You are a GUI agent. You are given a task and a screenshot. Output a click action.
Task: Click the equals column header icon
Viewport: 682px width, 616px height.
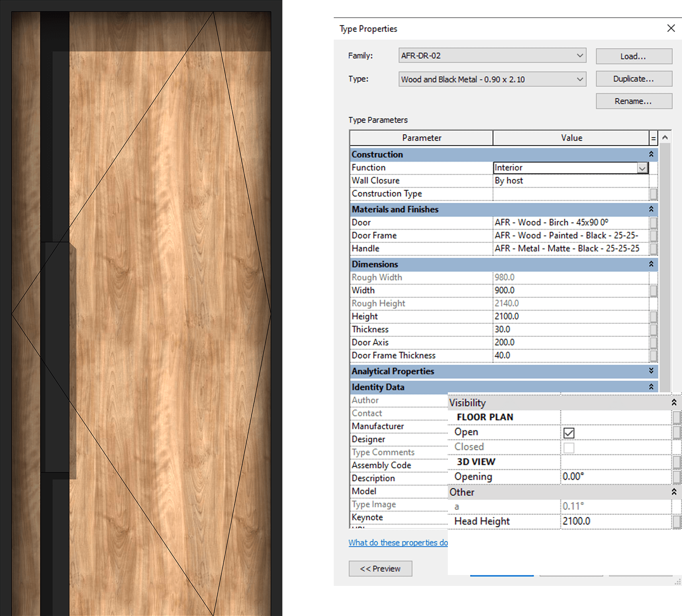653,138
